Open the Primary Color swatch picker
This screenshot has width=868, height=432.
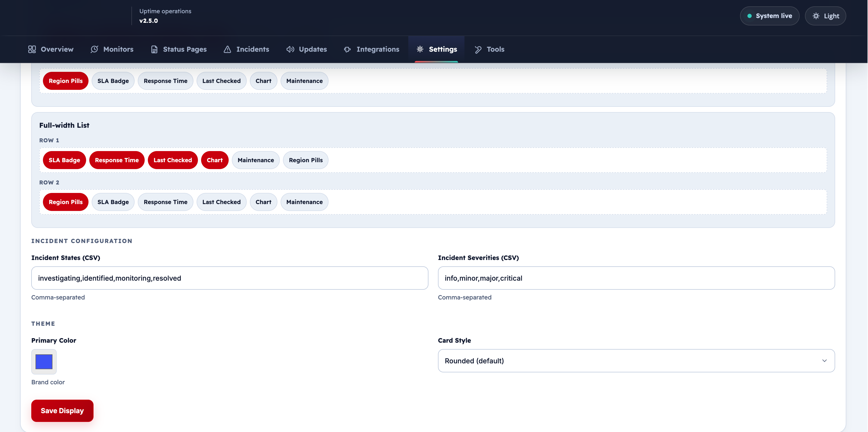(x=44, y=362)
